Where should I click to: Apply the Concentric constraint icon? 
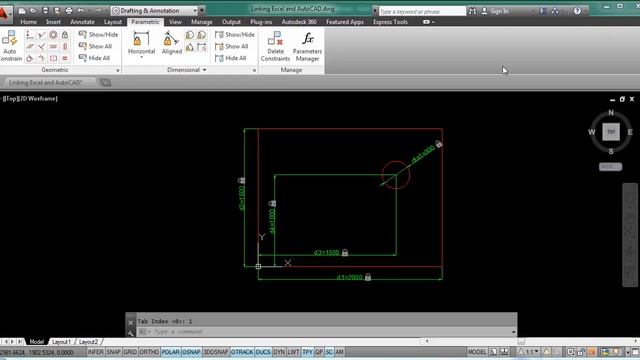point(53,35)
